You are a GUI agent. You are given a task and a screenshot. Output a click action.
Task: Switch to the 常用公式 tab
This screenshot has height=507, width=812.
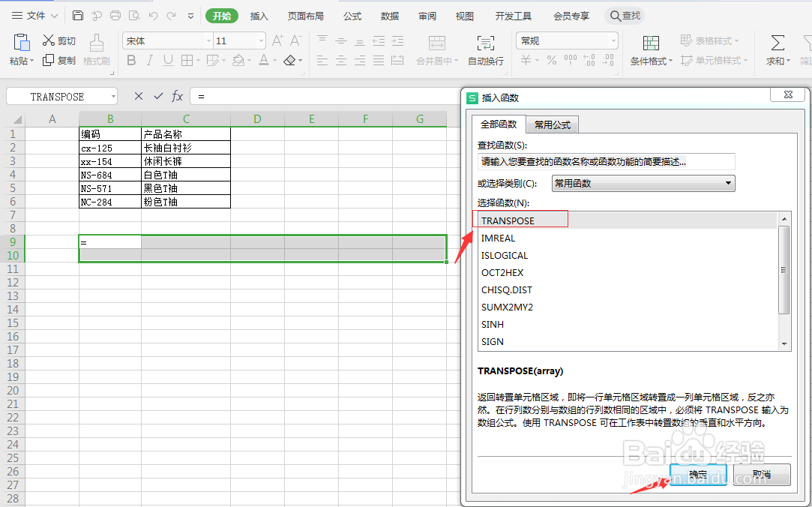[552, 124]
